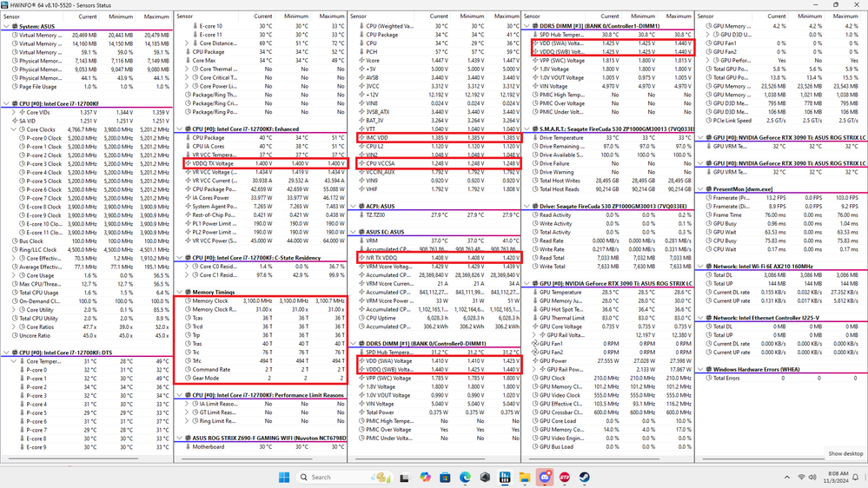Click the horizontal scrollbar below the GPU Bus Load row
The width and height of the screenshot is (868, 488).
(x=593, y=458)
